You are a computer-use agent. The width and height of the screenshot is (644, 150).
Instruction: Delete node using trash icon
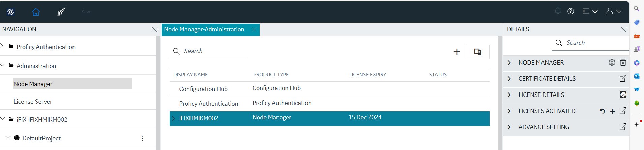point(623,62)
